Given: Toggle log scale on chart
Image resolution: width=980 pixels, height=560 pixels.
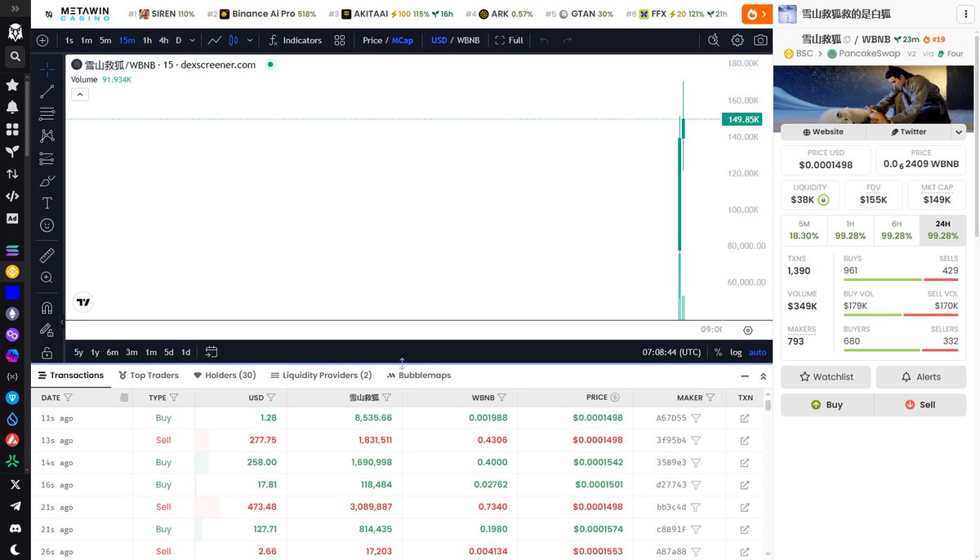Looking at the screenshot, I should pos(736,353).
